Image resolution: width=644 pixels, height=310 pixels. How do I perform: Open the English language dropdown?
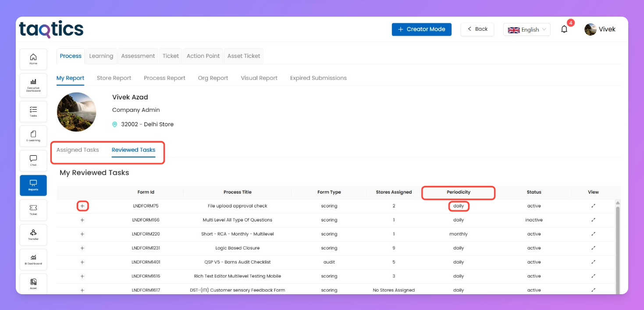click(527, 29)
